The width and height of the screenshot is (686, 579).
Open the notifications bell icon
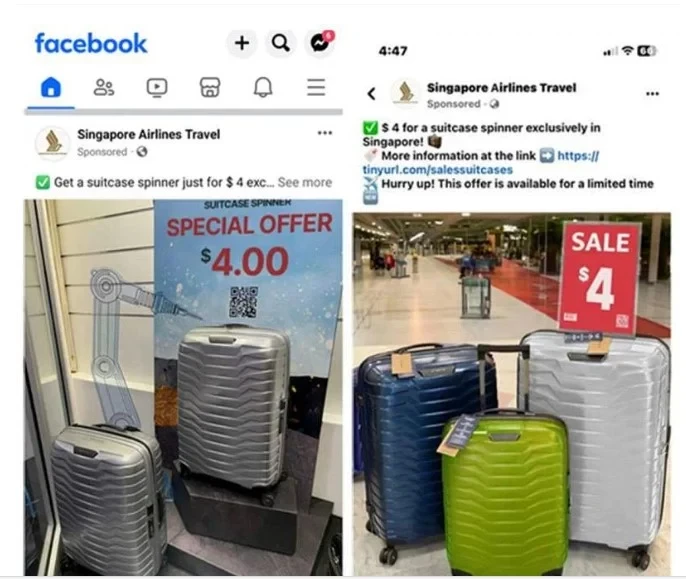click(x=263, y=87)
